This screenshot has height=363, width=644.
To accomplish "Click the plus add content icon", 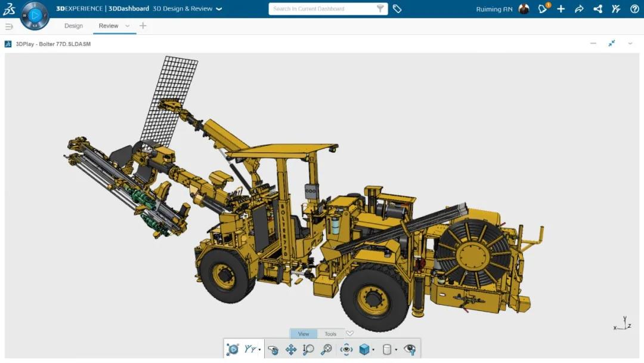I will 561,8.
